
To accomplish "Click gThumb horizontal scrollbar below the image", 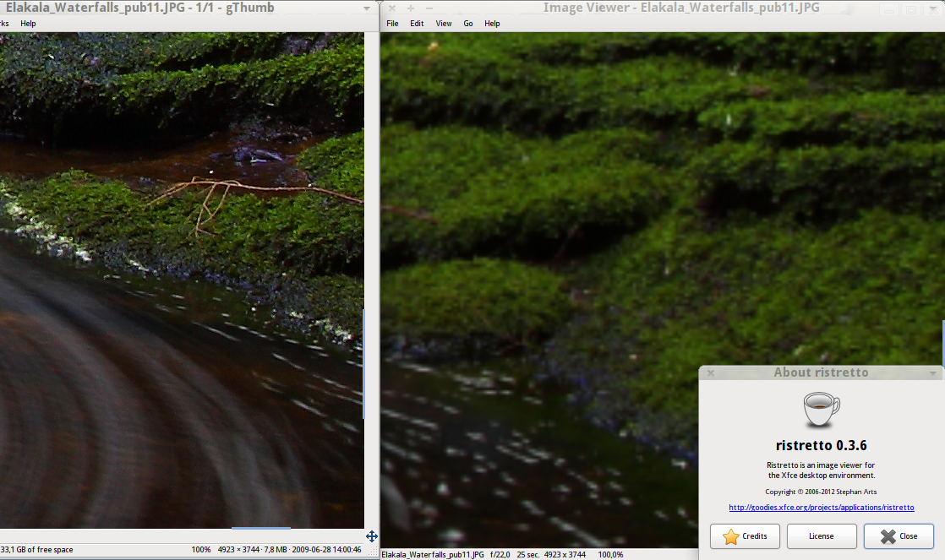I will [260, 530].
